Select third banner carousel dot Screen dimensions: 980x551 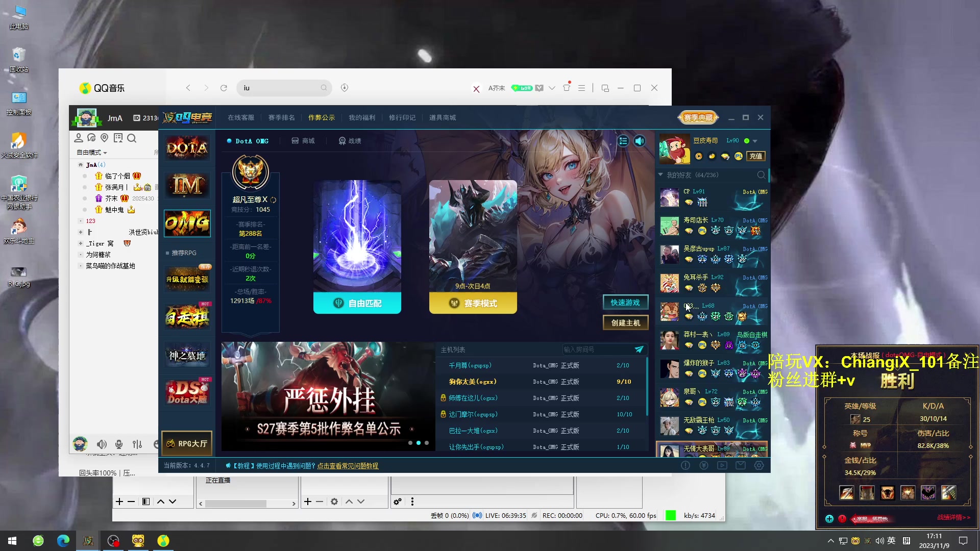(427, 443)
